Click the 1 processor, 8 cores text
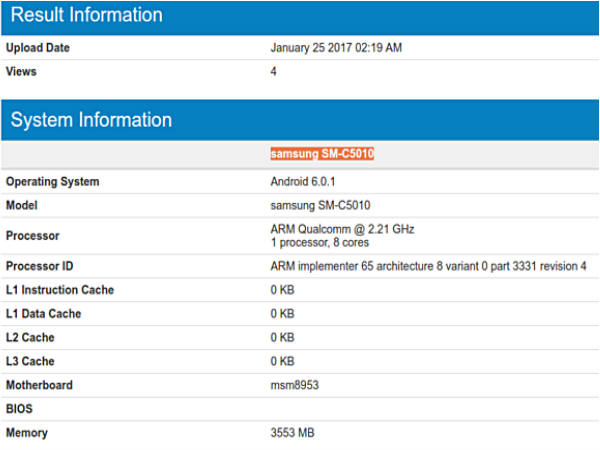The image size is (600, 450). (x=320, y=243)
